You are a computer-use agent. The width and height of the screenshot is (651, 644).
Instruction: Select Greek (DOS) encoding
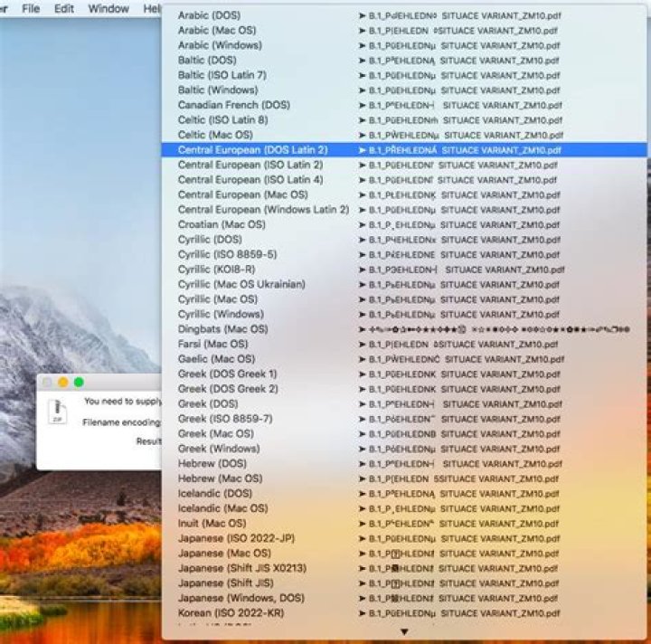click(x=404, y=404)
